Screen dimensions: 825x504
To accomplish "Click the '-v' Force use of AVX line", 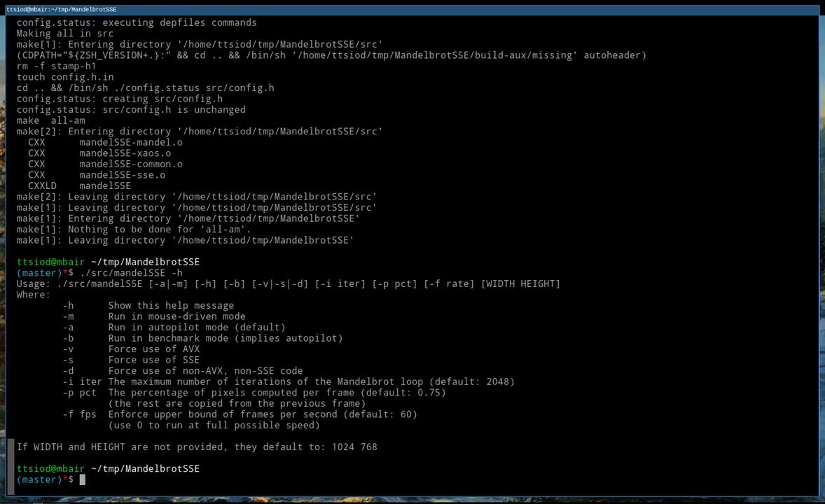I will pos(131,349).
